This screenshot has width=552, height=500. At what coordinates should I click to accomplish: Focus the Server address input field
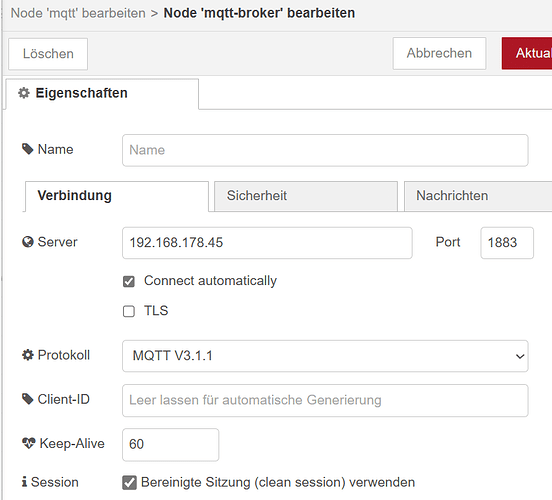tap(267, 243)
